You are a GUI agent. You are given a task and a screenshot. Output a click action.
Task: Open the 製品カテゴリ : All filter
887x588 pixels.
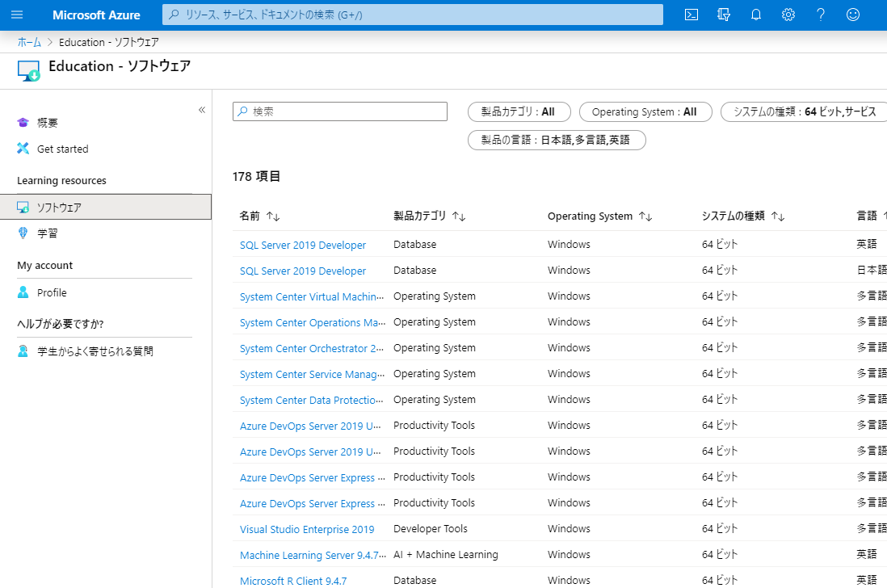519,112
